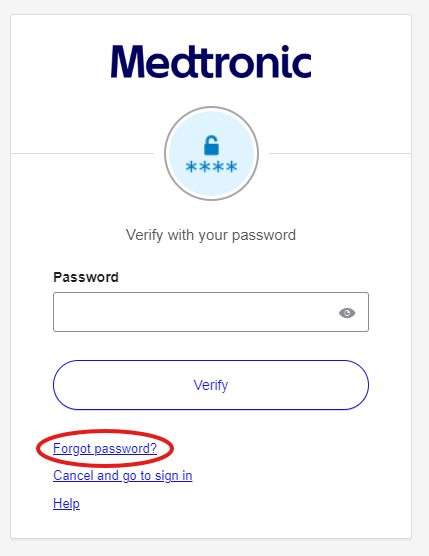
Task: Click the circular password authenticator badge
Action: coord(211,154)
